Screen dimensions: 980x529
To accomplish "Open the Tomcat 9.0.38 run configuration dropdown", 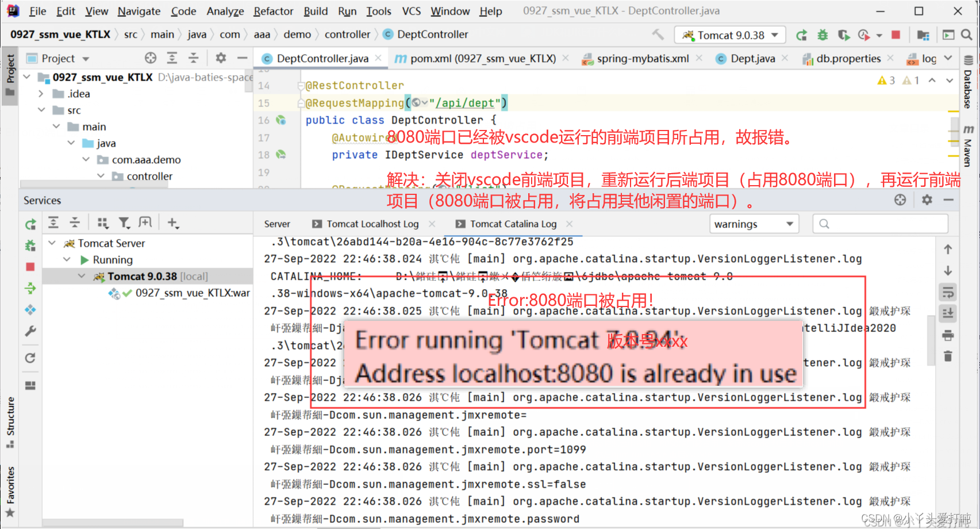I will coord(730,35).
